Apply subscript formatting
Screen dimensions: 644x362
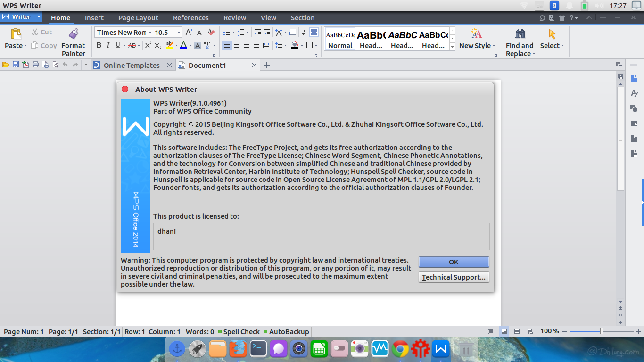(x=158, y=45)
